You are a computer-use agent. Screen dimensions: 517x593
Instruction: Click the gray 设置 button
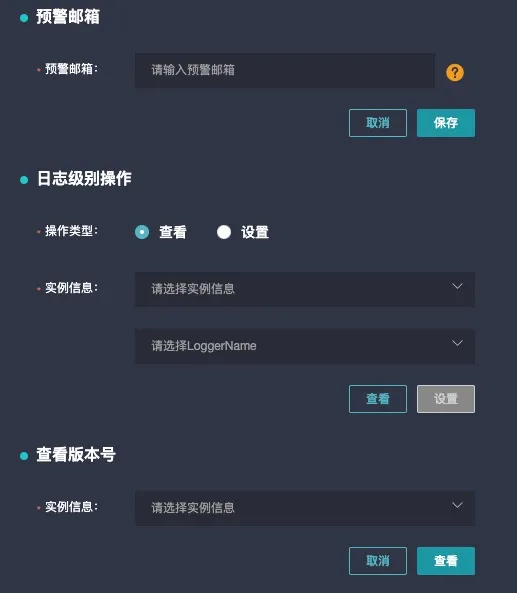click(446, 399)
